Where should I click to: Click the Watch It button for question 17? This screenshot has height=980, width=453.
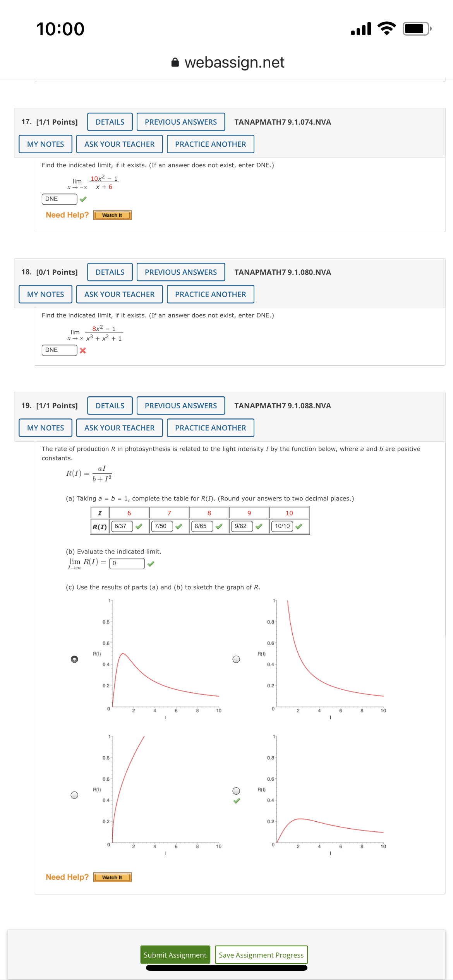click(x=112, y=215)
